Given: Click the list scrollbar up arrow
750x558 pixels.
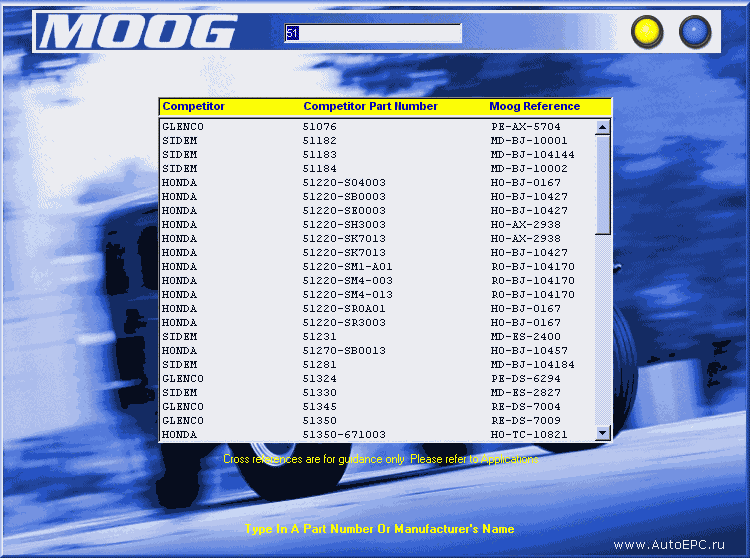Looking at the screenshot, I should tap(603, 127).
